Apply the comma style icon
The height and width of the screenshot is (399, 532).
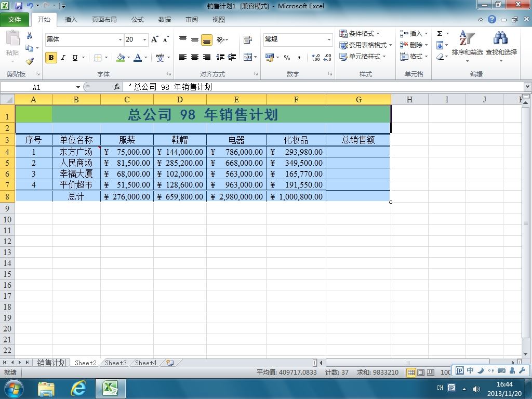[299, 58]
